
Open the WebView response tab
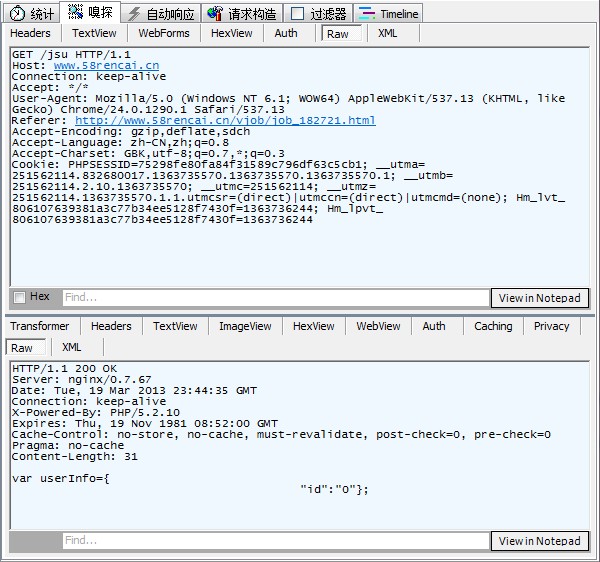[x=378, y=326]
